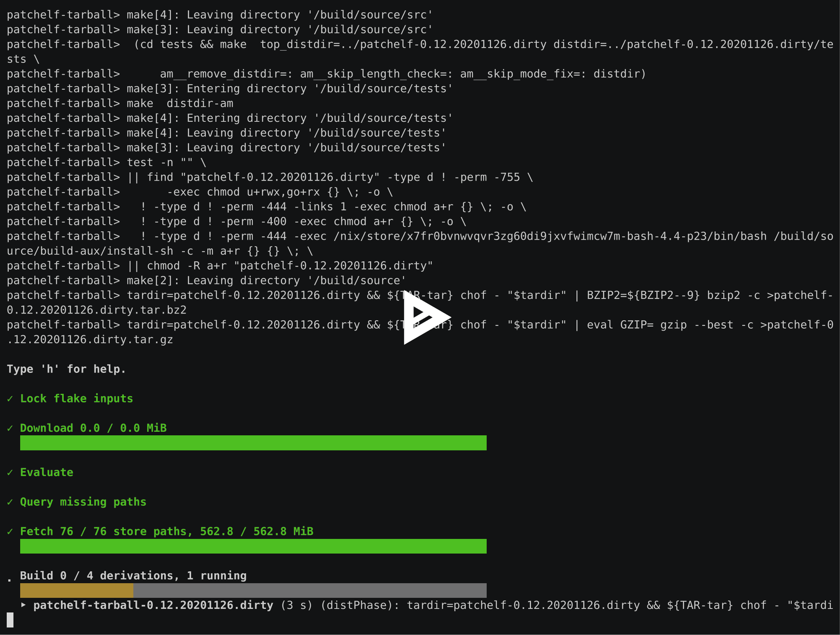Screen dimensions: 840x635
Task: Click the checkmark beside Evaluate
Action: pyautogui.click(x=10, y=472)
